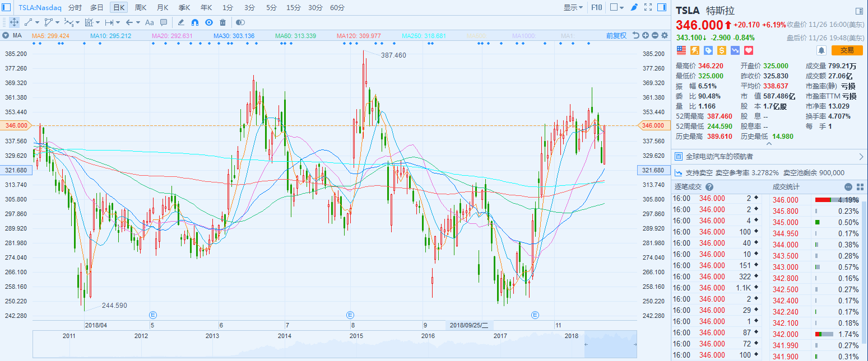
Task: Set a price alert with bell icon
Action: point(821,50)
